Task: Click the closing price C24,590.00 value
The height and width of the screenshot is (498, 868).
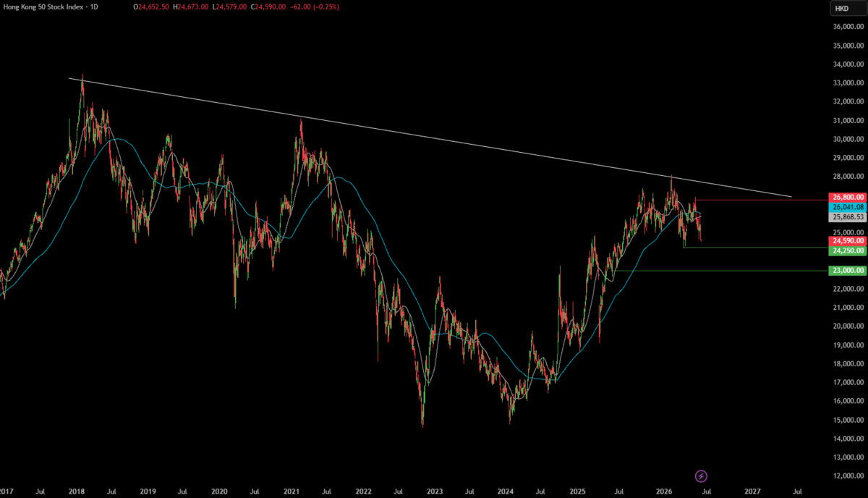Action: (x=267, y=7)
